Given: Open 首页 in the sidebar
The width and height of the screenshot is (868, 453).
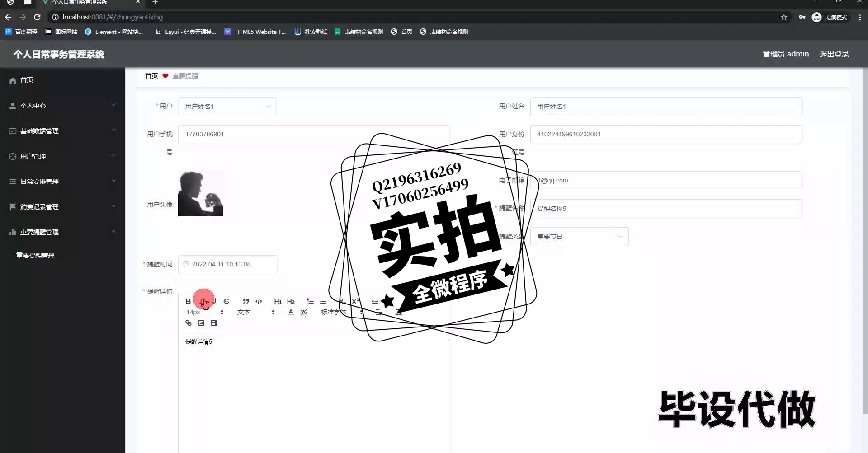Looking at the screenshot, I should coord(62,80).
